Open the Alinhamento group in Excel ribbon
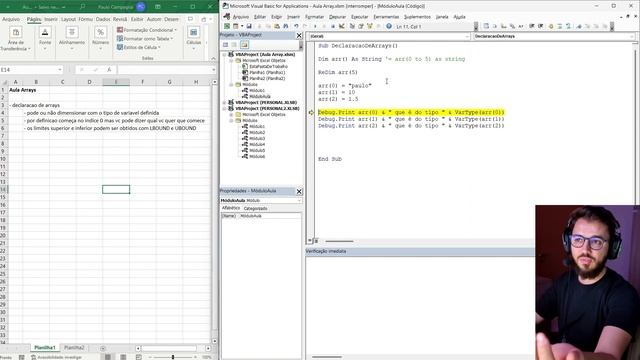The height and width of the screenshot is (360, 640). (x=72, y=39)
